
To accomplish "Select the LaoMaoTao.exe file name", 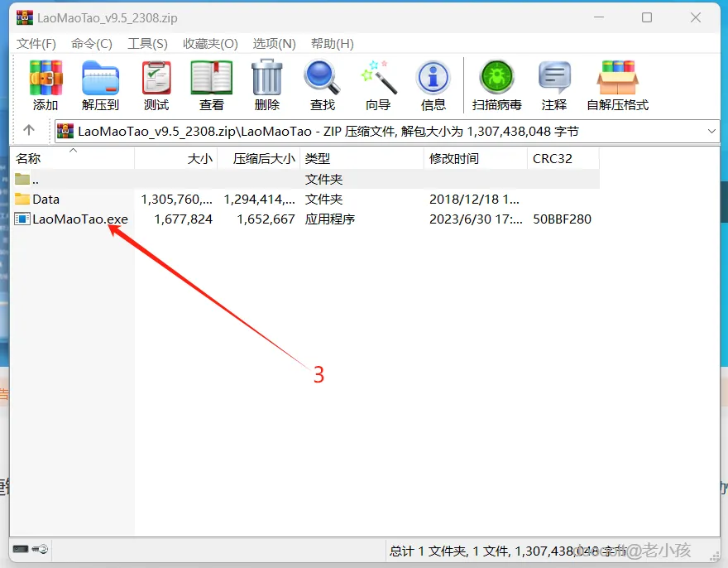I will (x=80, y=219).
